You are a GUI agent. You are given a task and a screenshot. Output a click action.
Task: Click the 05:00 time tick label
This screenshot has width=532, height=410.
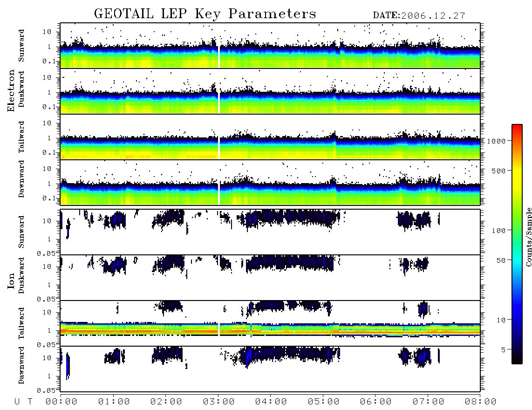click(324, 402)
